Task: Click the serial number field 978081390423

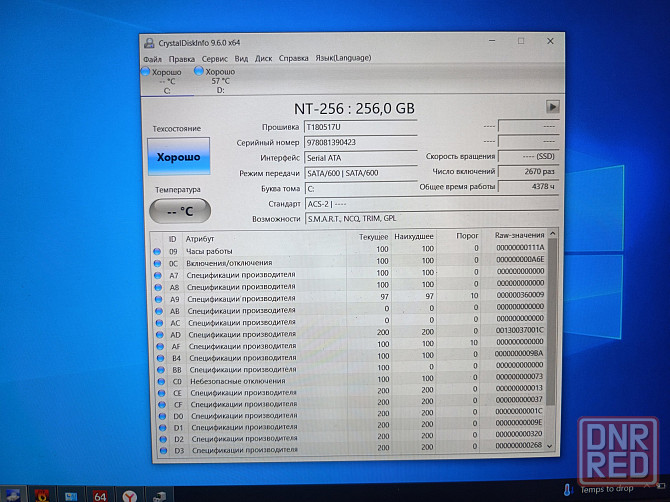Action: tap(361, 142)
